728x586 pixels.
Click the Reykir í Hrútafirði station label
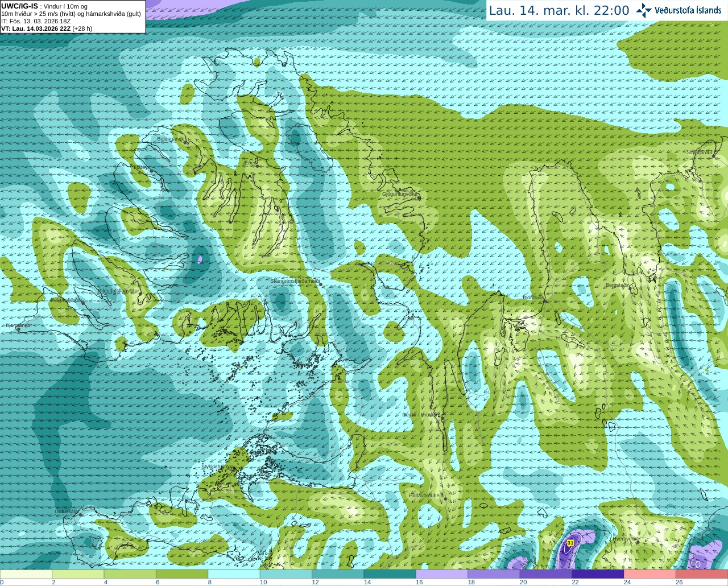[x=421, y=415]
